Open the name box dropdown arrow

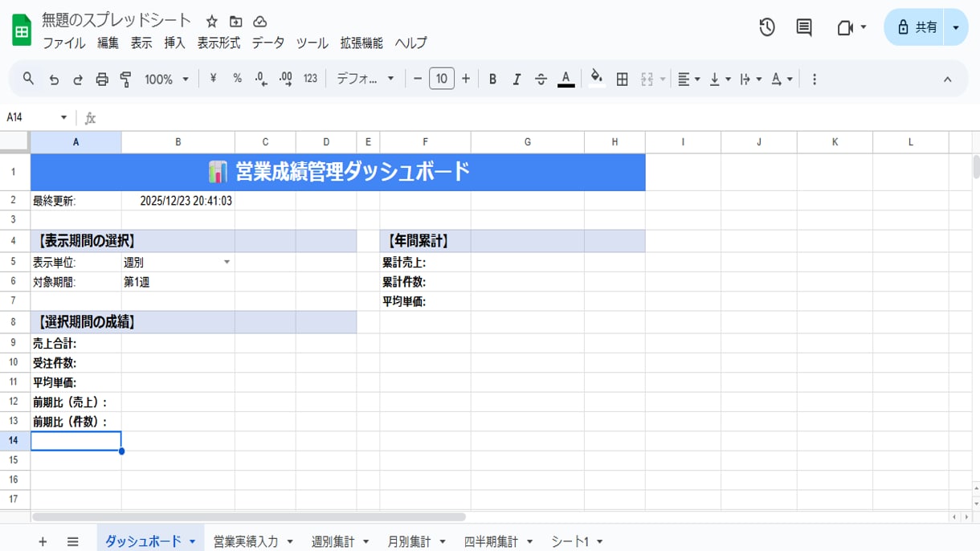coord(64,118)
